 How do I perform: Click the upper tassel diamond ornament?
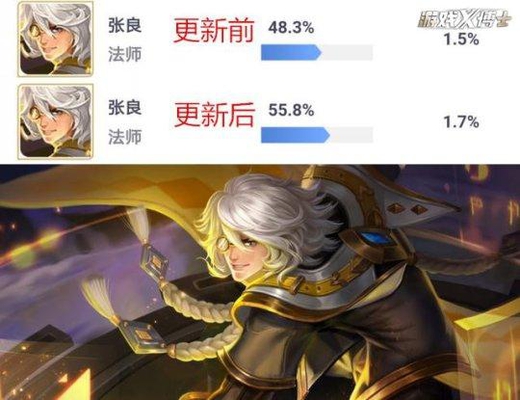coord(155,262)
